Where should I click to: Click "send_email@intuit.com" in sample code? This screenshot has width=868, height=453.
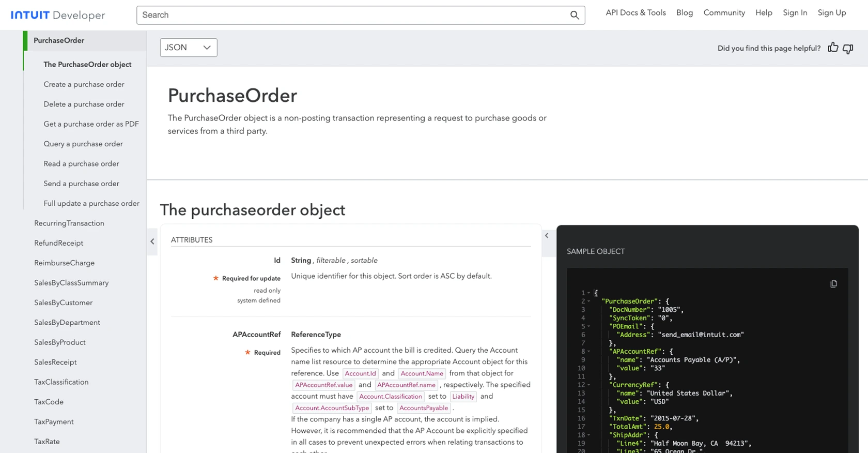click(701, 335)
